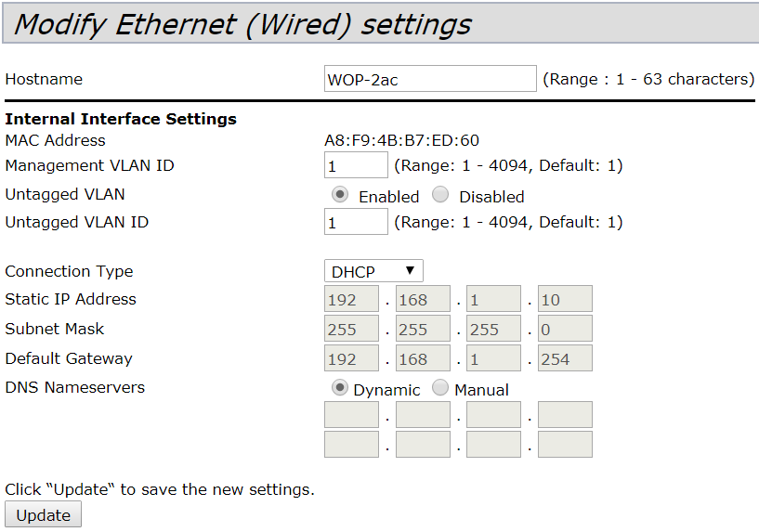Click Subnet Mask last octet field
Image resolution: width=759 pixels, height=532 pixels.
click(565, 329)
